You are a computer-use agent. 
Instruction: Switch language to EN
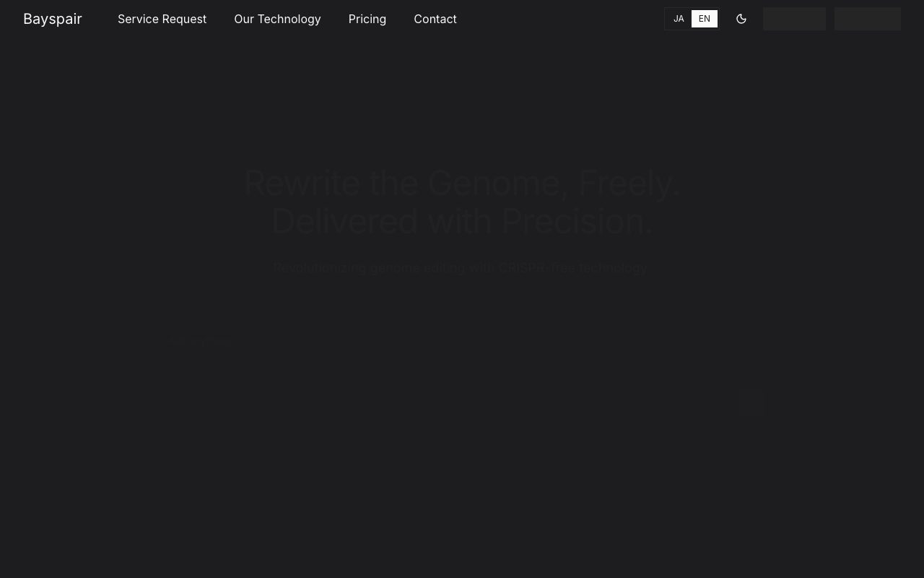pos(705,19)
